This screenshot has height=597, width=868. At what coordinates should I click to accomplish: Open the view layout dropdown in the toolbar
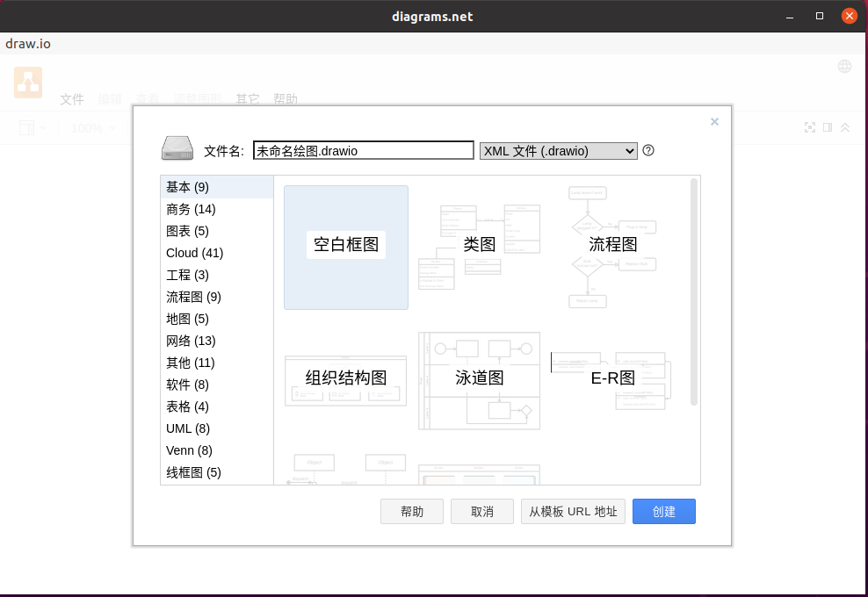click(x=33, y=128)
